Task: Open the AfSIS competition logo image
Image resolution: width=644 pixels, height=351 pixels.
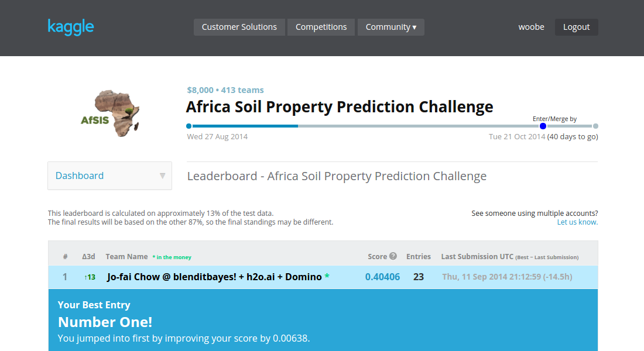Action: click(110, 112)
